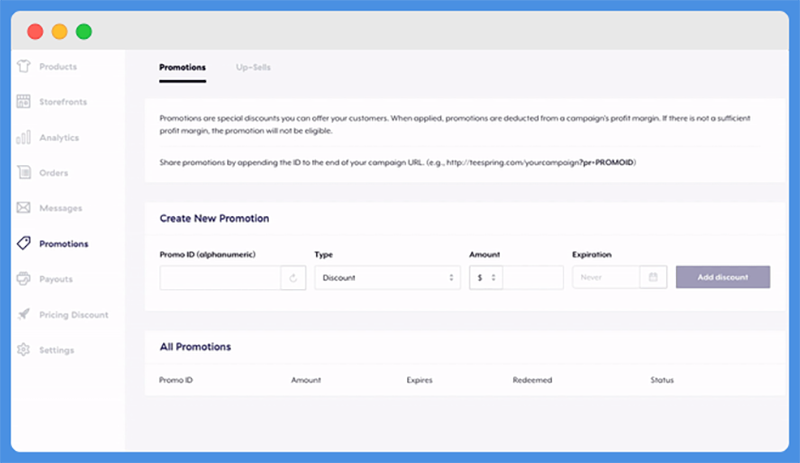Select Promotions in the sidebar
This screenshot has height=463, width=800.
click(x=64, y=243)
